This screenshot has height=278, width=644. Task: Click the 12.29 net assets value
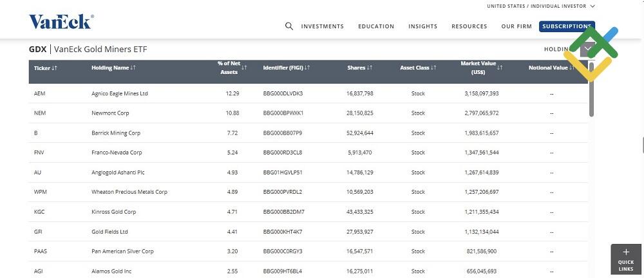point(232,93)
